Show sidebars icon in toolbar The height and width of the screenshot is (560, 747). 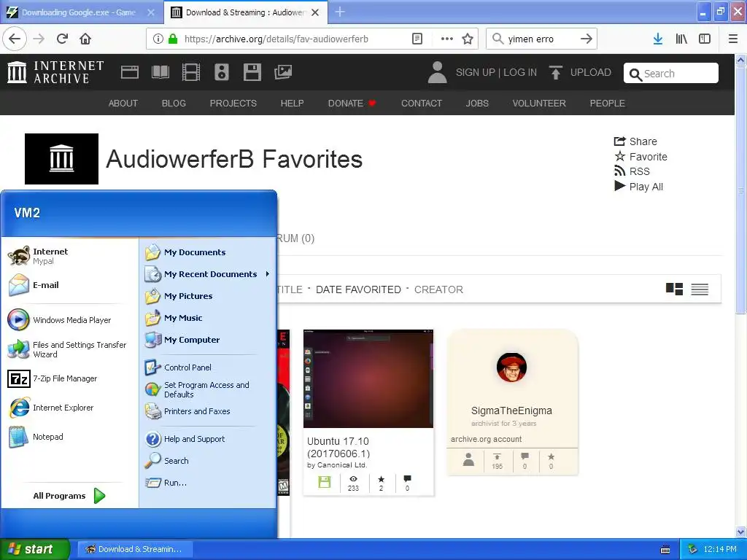(x=705, y=39)
